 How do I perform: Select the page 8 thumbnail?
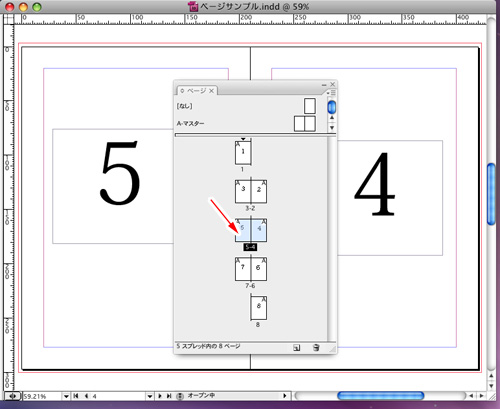point(259,308)
